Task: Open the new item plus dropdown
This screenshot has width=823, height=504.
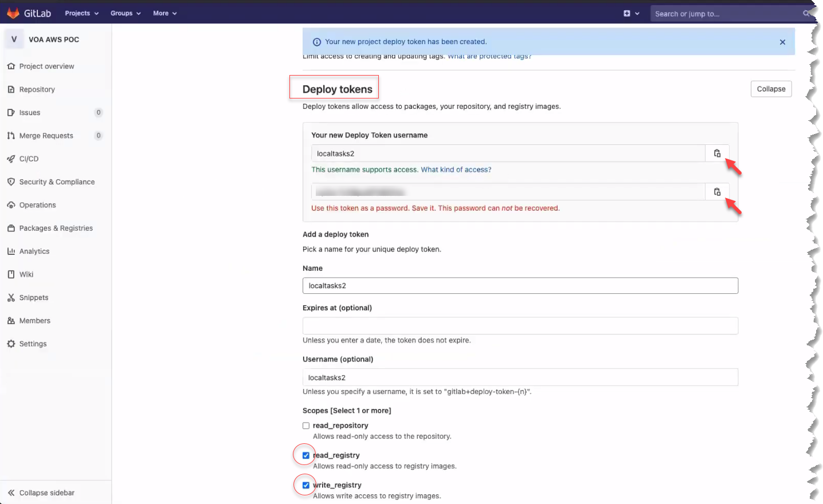Action: click(631, 13)
